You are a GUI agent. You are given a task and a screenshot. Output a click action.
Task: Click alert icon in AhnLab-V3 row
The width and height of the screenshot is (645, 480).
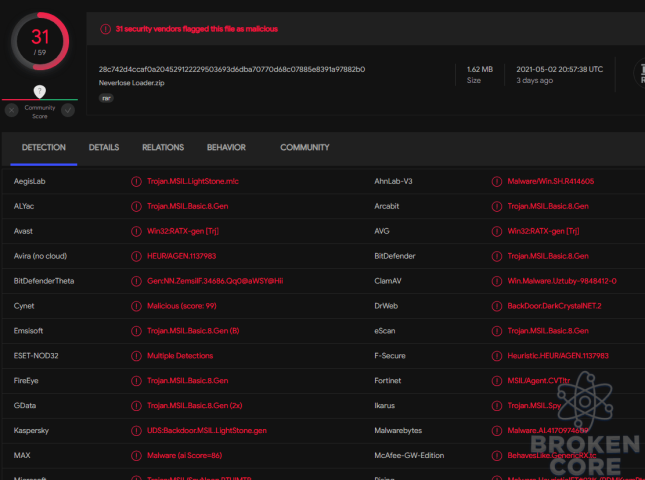497,181
